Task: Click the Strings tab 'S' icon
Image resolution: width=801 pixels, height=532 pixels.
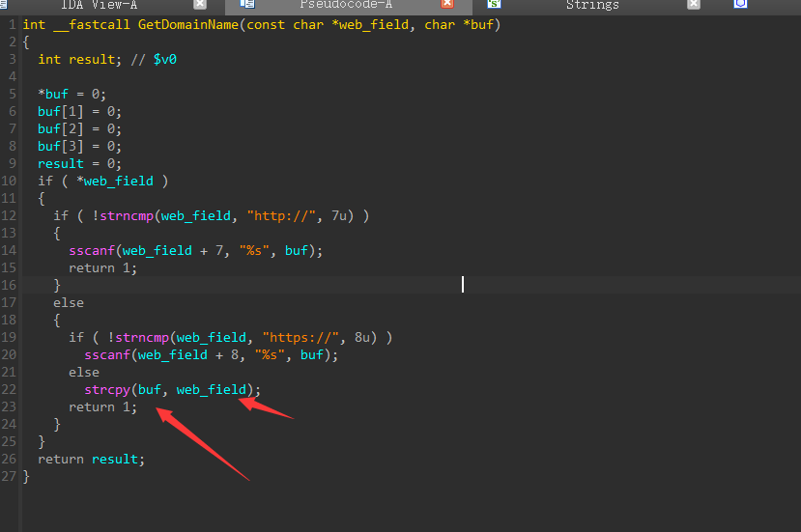Action: coord(494,4)
